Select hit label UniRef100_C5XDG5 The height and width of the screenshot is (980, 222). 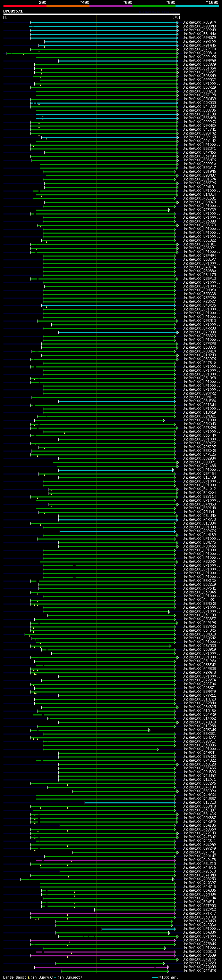[199, 103]
